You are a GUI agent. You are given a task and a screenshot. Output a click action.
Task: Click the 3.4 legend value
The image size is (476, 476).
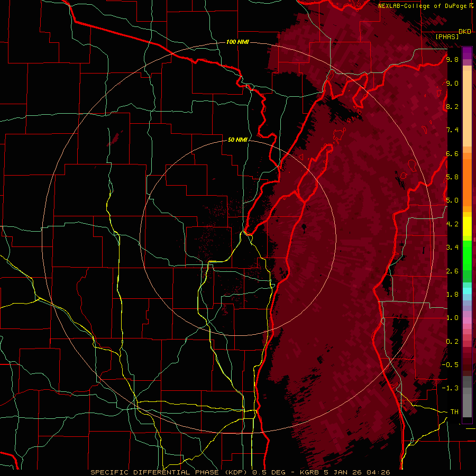pyautogui.click(x=452, y=248)
